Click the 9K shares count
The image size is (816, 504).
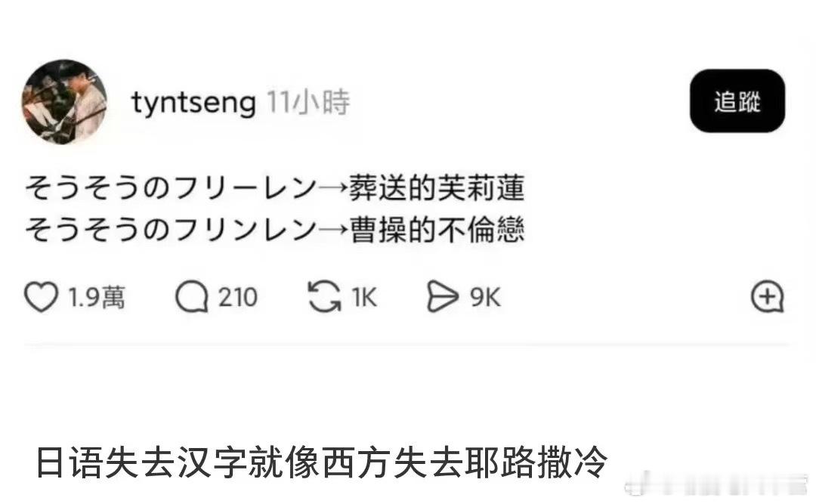[x=487, y=297]
